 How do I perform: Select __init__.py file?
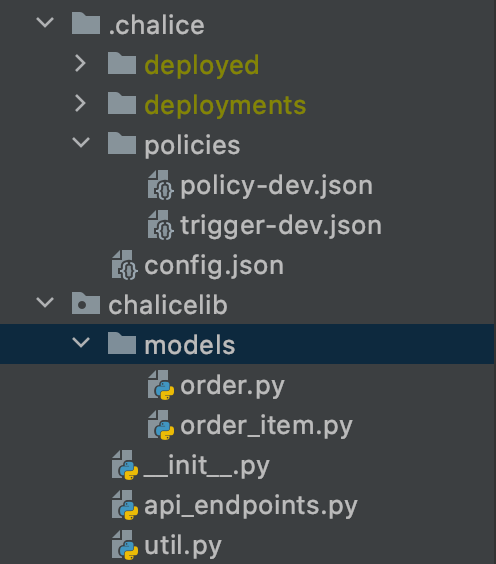(x=206, y=465)
